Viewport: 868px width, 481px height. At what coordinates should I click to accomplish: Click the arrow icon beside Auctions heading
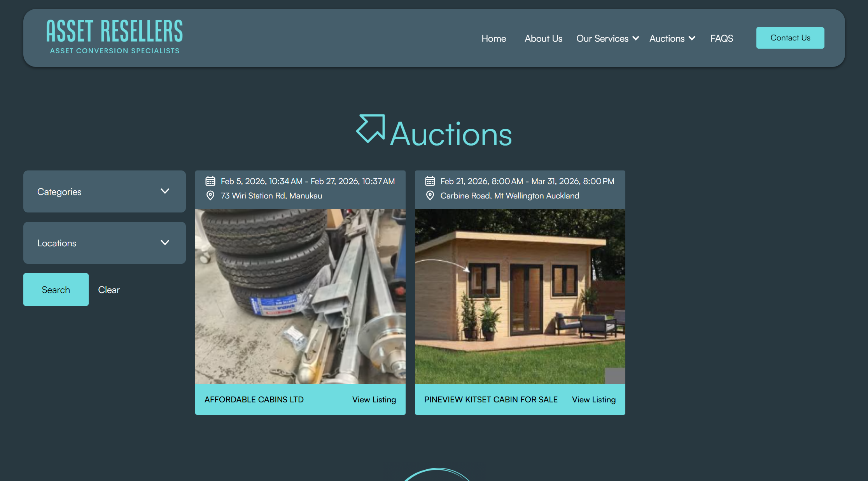(x=371, y=128)
